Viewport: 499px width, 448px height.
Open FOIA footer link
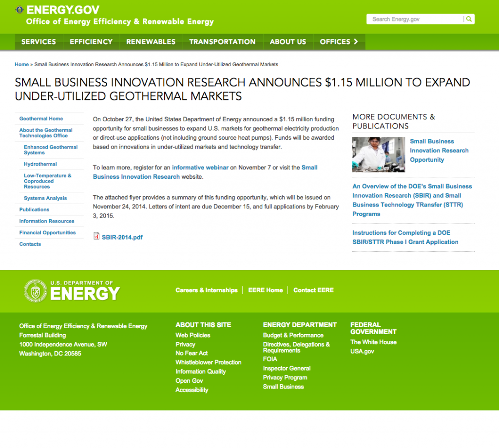click(270, 359)
